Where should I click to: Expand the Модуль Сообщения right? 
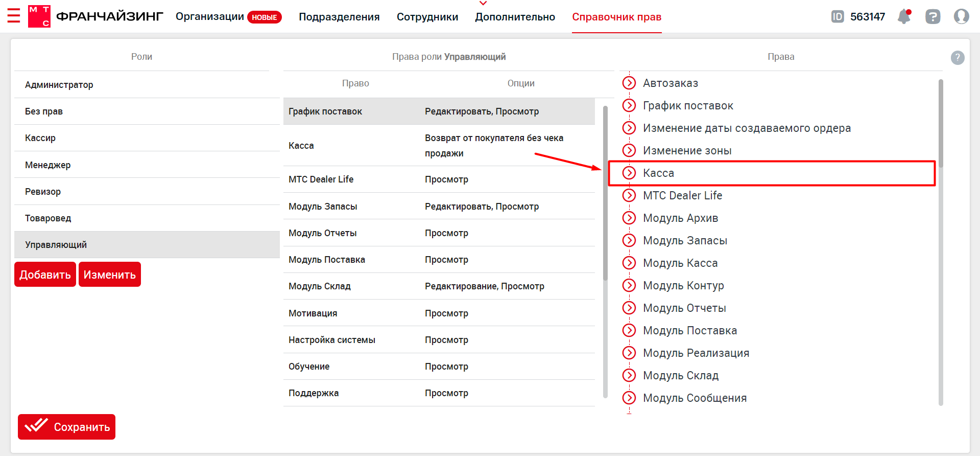tap(629, 398)
